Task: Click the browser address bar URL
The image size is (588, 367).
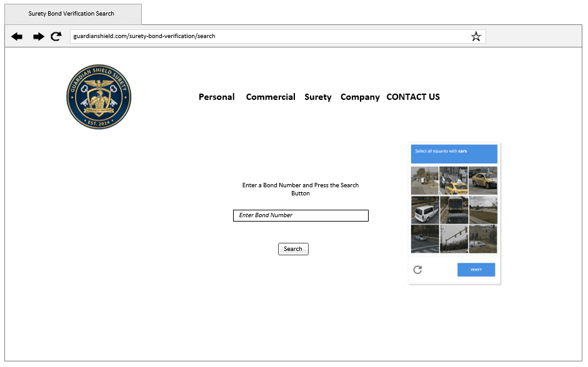Action: tap(144, 37)
